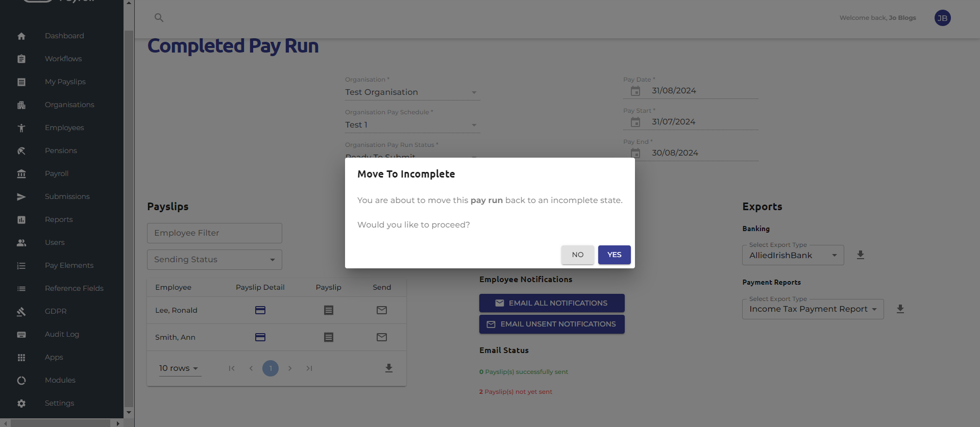Click the Pay Elements list icon

tap(21, 266)
